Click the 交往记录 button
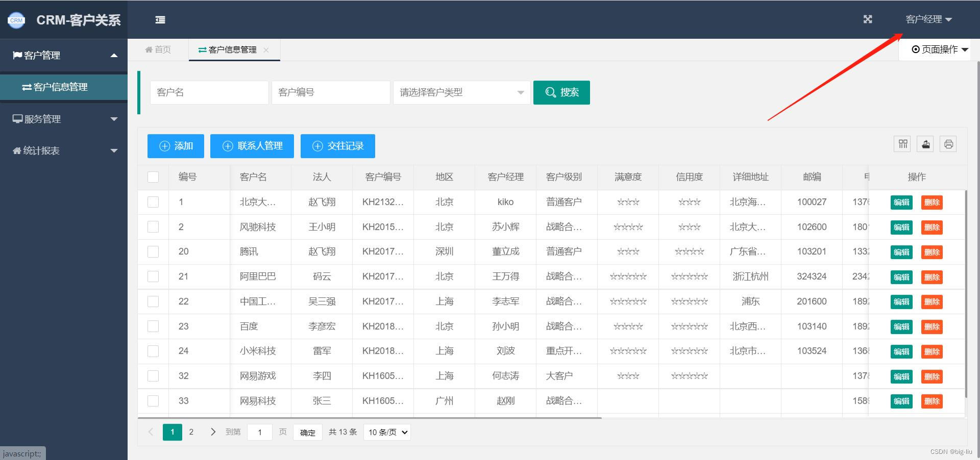The image size is (980, 460). pos(338,146)
